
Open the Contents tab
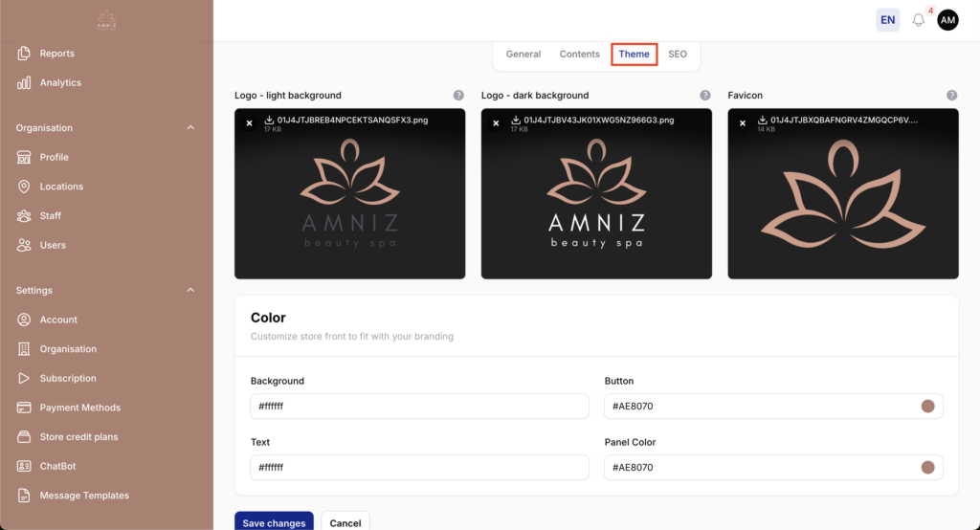(580, 55)
